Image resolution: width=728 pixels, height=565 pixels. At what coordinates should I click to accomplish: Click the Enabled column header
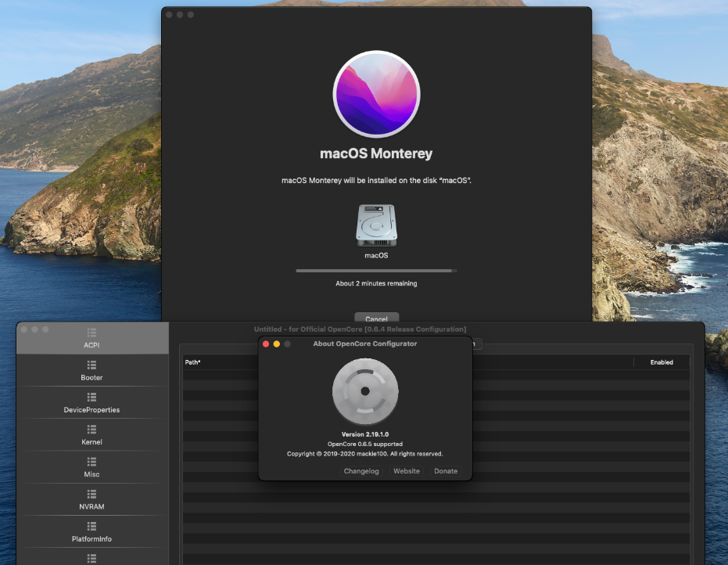(662, 362)
